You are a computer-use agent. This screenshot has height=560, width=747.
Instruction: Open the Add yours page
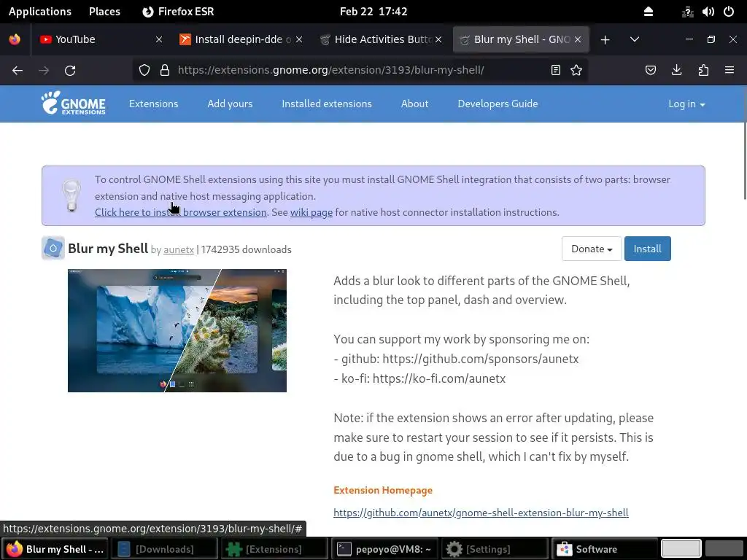pyautogui.click(x=230, y=104)
